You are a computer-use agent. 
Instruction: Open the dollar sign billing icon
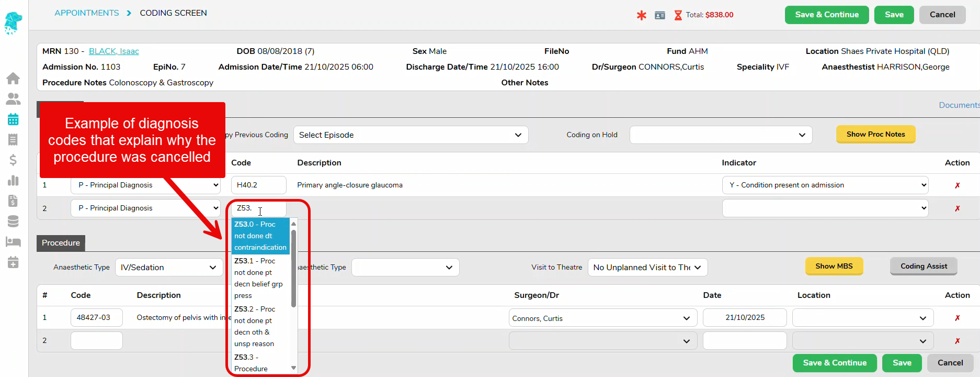tap(13, 160)
